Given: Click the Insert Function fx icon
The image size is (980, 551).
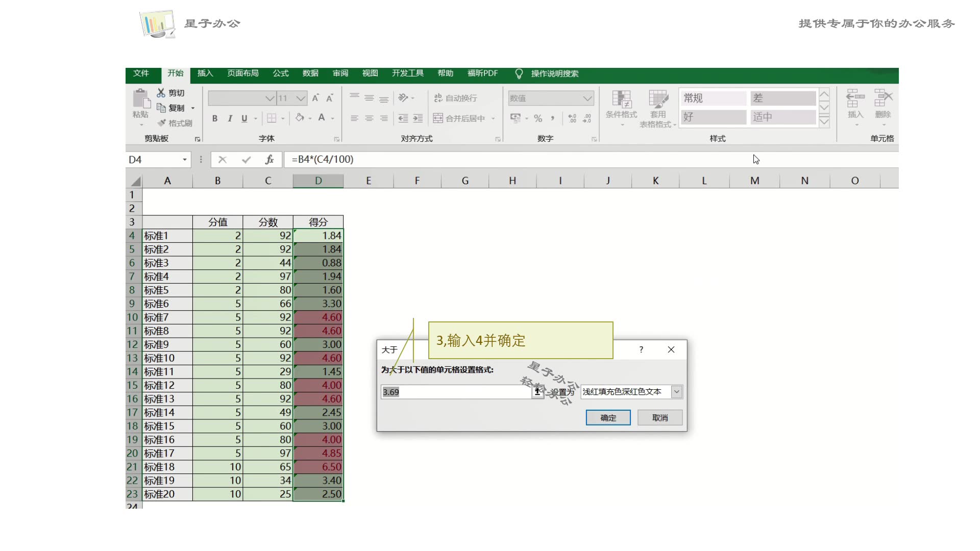Looking at the screenshot, I should [269, 160].
